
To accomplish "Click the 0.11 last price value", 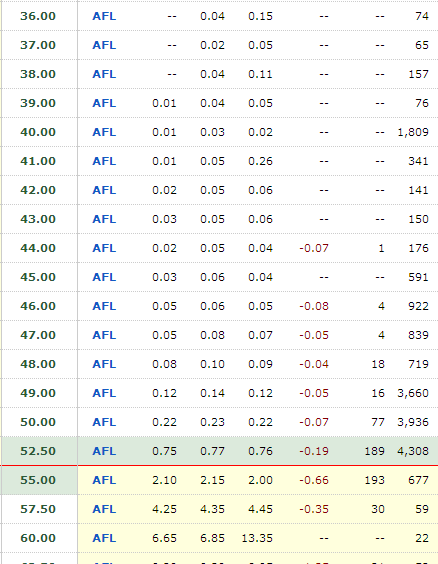I will click(x=260, y=74).
